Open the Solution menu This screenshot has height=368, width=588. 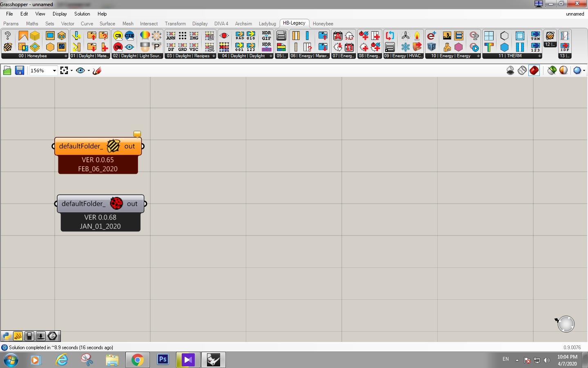pos(82,14)
